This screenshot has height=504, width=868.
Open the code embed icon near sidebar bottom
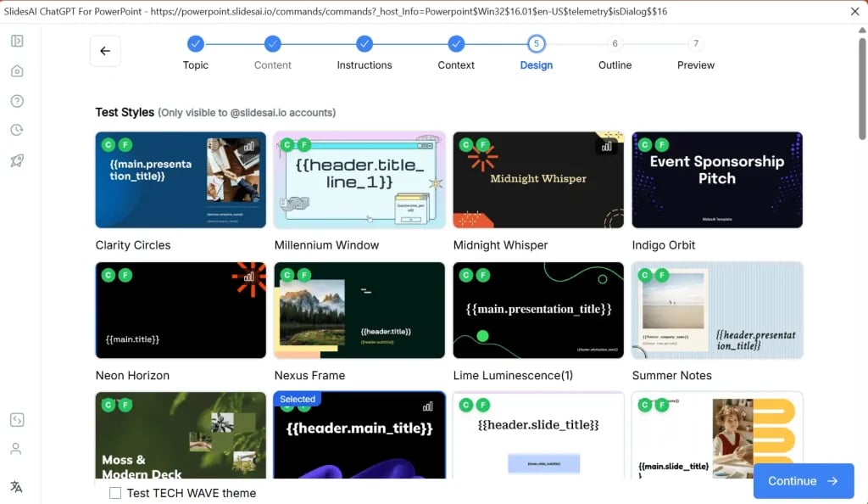pos(17,419)
